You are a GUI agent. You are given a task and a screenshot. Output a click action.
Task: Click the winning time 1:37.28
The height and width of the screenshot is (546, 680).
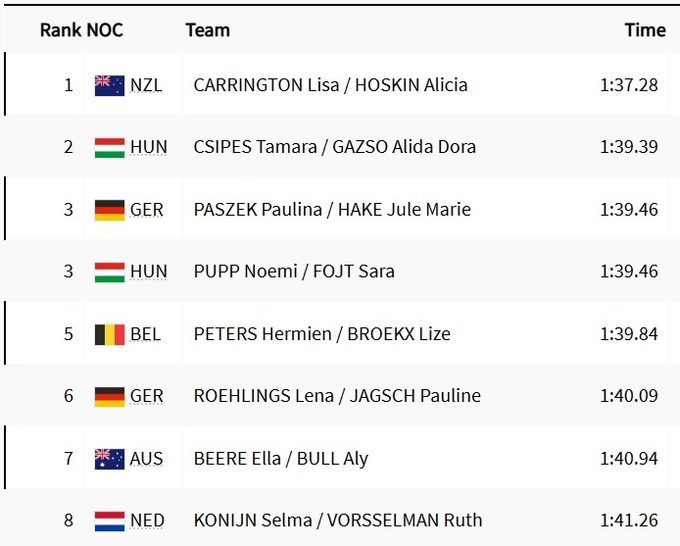click(629, 85)
